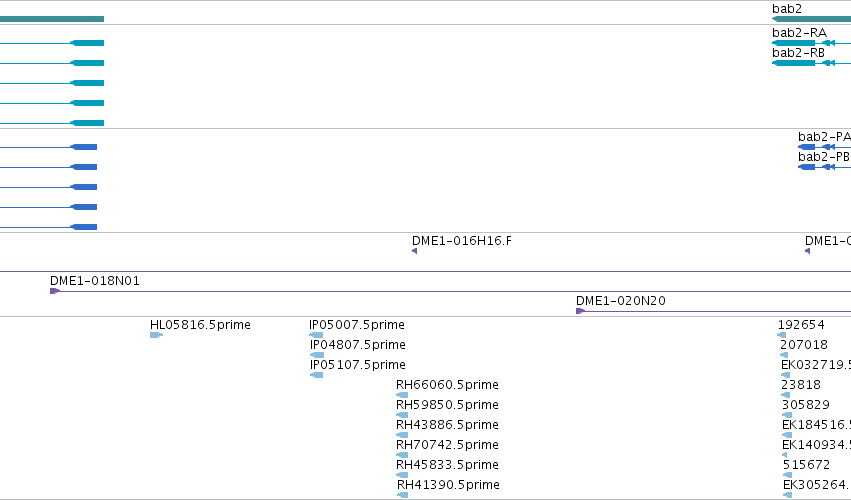
Task: Click the IP04807.5prime EST label
Action: click(358, 345)
